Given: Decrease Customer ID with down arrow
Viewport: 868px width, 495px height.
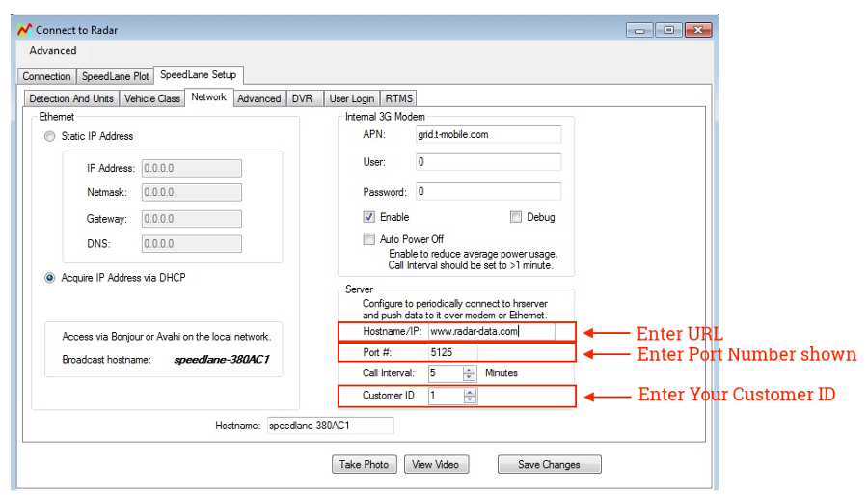Looking at the screenshot, I should coord(470,399).
